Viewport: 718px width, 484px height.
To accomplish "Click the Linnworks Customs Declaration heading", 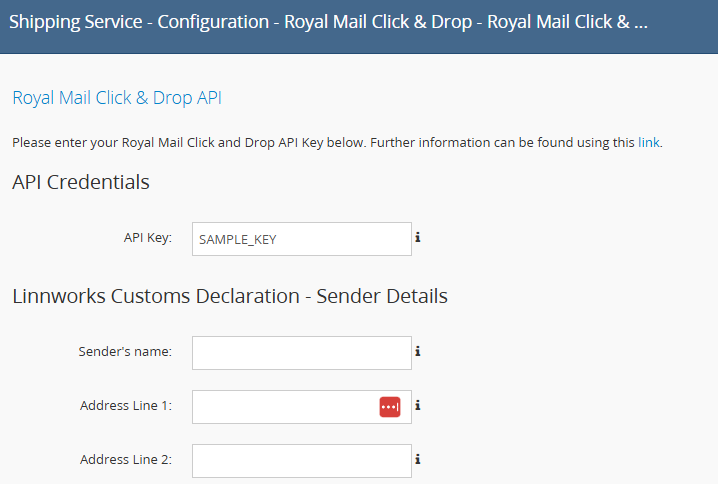I will click(x=230, y=296).
